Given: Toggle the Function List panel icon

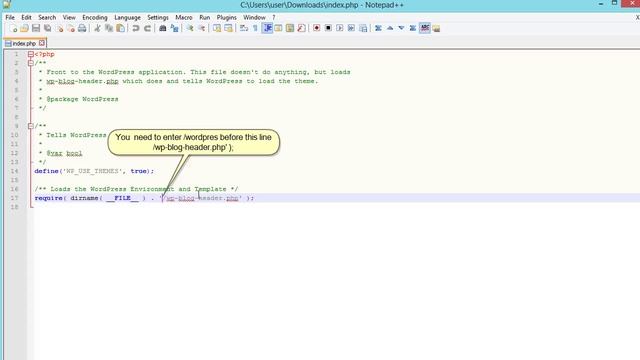Looking at the screenshot, I should [x=301, y=28].
